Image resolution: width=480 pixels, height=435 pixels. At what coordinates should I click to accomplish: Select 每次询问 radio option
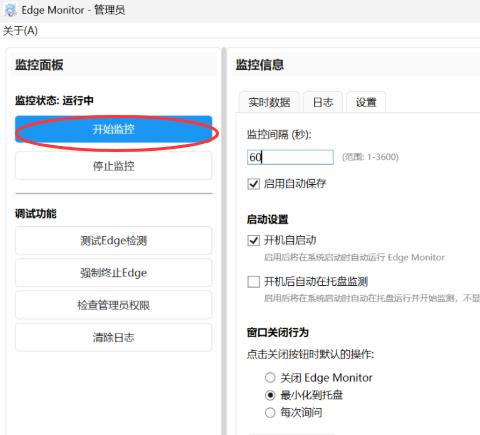pyautogui.click(x=270, y=413)
